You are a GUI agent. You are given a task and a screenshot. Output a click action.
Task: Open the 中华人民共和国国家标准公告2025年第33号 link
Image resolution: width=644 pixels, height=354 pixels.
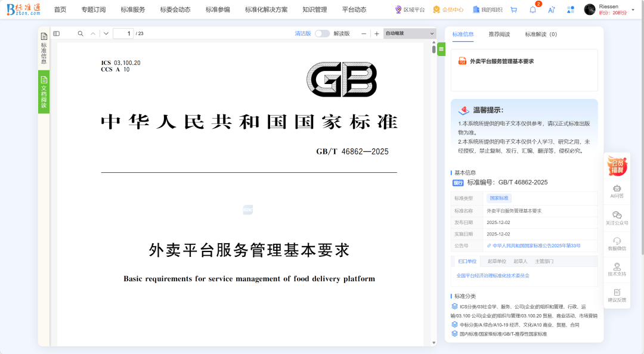[x=536, y=246]
